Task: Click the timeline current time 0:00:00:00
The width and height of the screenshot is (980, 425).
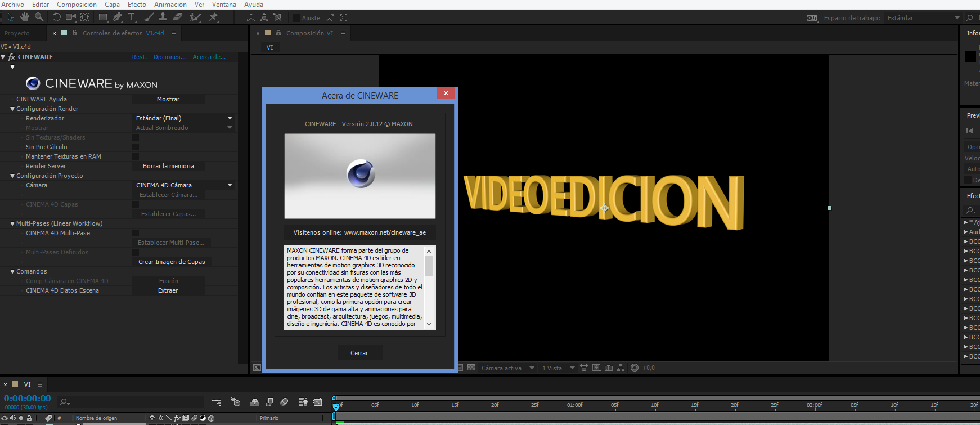Action: 27,399
